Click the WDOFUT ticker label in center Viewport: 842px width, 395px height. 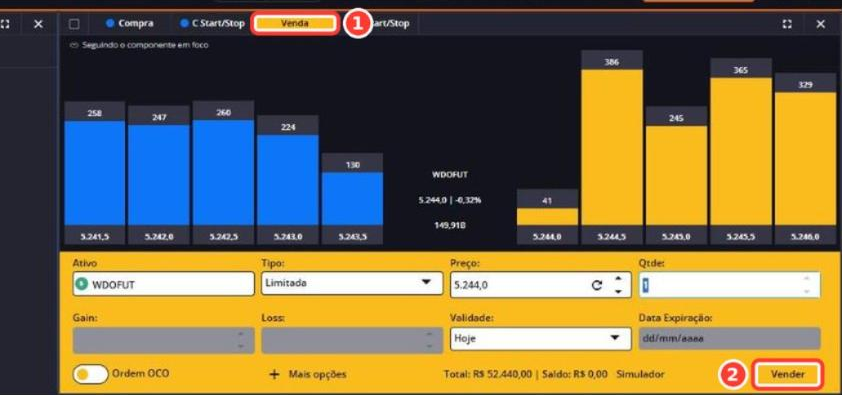[x=450, y=174]
